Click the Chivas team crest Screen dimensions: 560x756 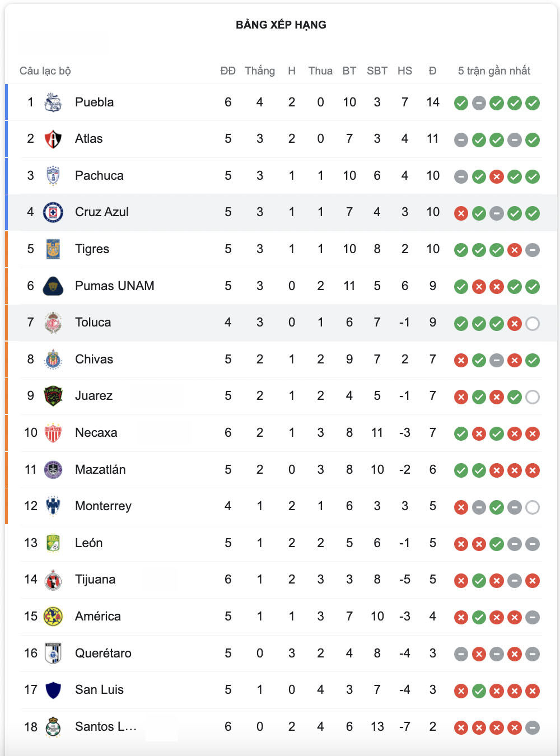tap(53, 360)
